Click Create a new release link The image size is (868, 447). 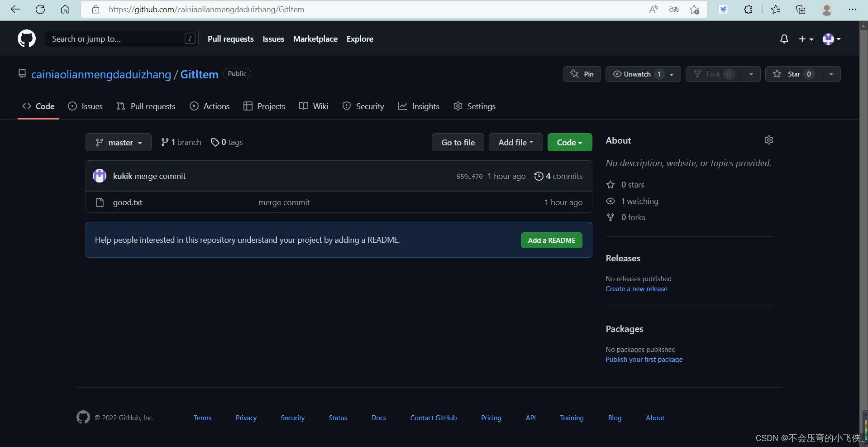[x=636, y=289]
